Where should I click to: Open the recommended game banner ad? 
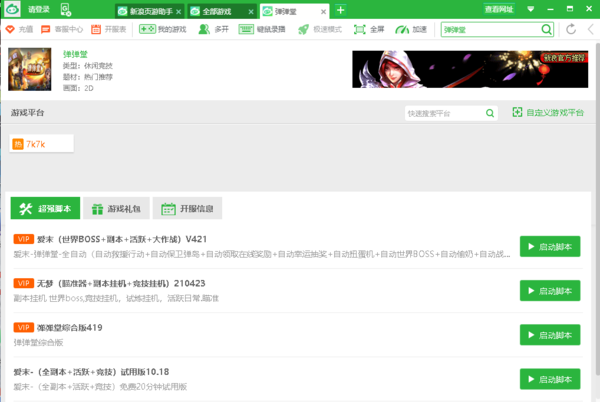[x=470, y=69]
